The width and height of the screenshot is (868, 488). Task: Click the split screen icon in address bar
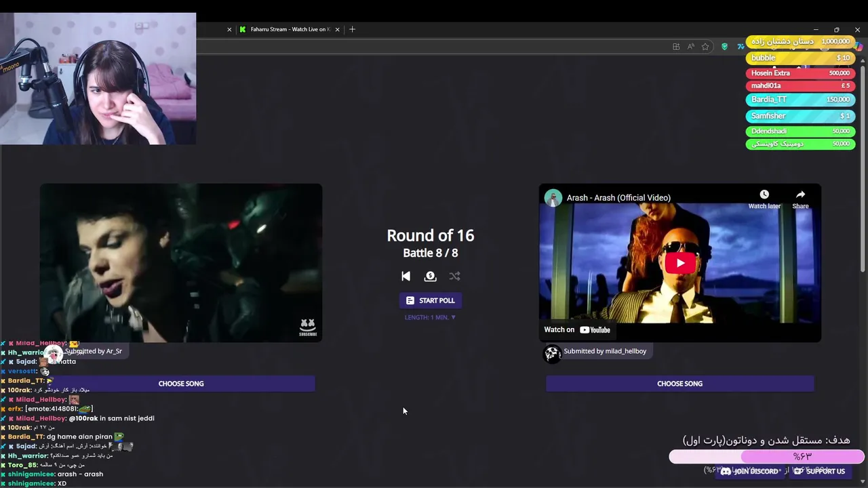tap(676, 46)
